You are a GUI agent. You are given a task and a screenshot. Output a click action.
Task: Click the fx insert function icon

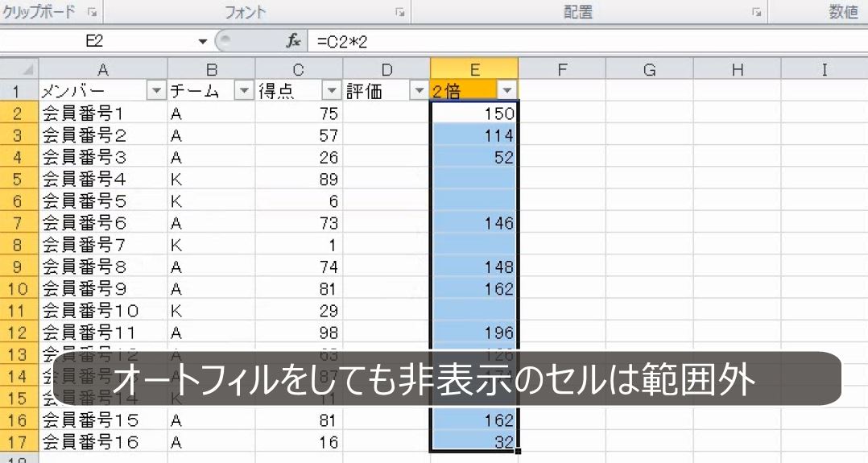(293, 41)
